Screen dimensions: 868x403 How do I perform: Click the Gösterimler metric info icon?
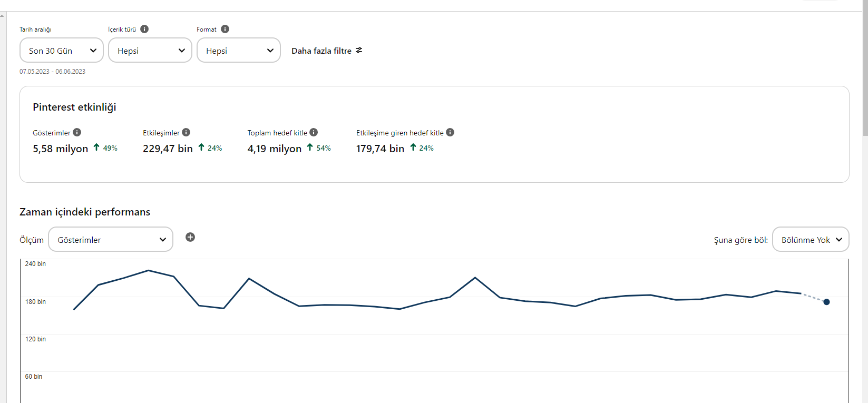click(77, 132)
